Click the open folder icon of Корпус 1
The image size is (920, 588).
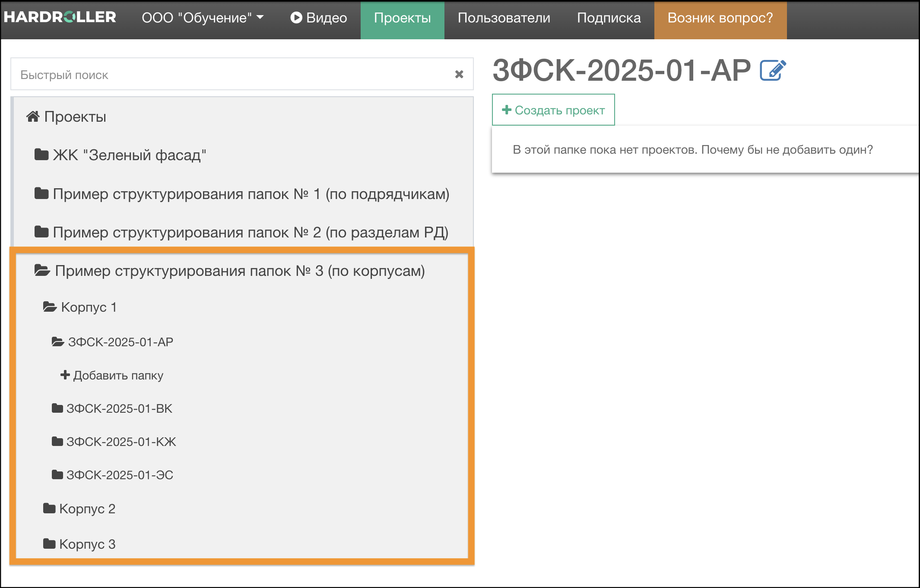point(50,307)
